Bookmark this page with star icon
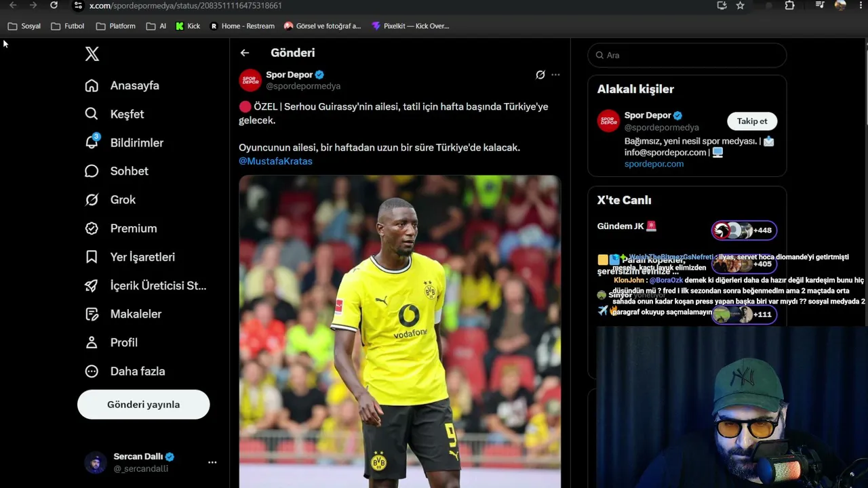The image size is (868, 488). (x=741, y=5)
